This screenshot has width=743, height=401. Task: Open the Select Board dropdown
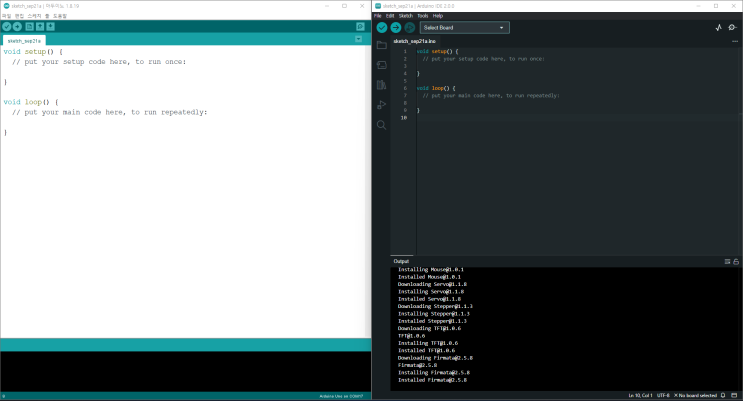(x=464, y=27)
